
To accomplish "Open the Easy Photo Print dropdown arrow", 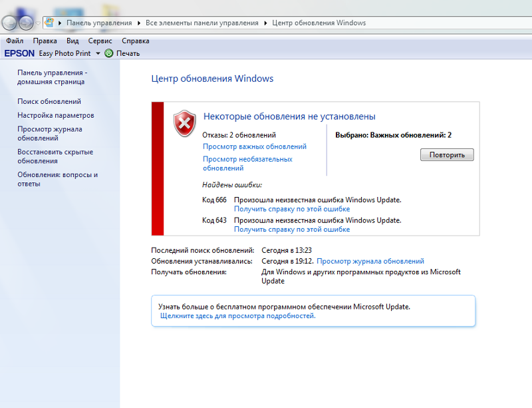I will pos(98,53).
